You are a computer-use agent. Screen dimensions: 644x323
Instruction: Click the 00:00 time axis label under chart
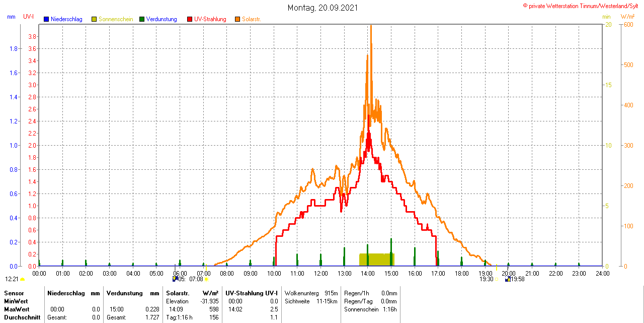click(39, 274)
